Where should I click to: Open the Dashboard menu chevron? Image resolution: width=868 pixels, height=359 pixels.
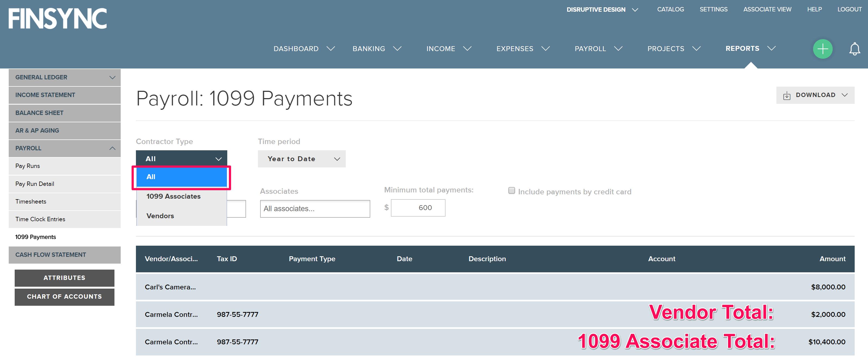click(x=331, y=49)
